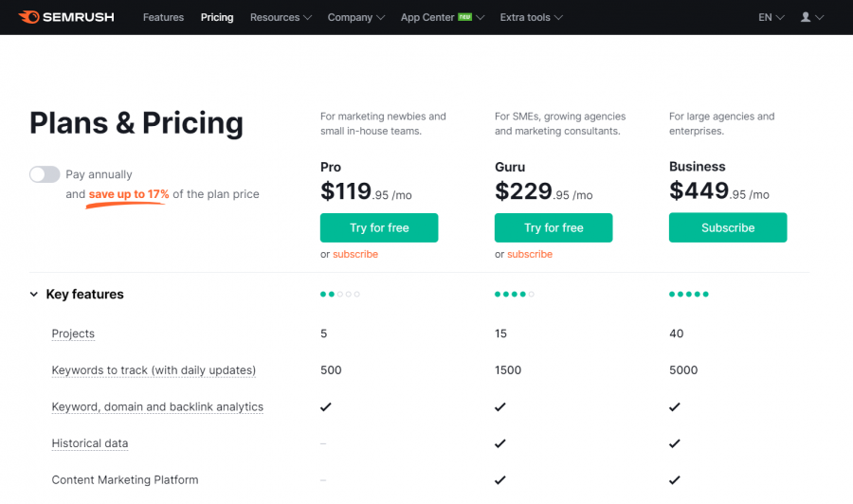Image resolution: width=853 pixels, height=504 pixels.
Task: Click the Guru plan rating dots
Action: click(x=514, y=294)
